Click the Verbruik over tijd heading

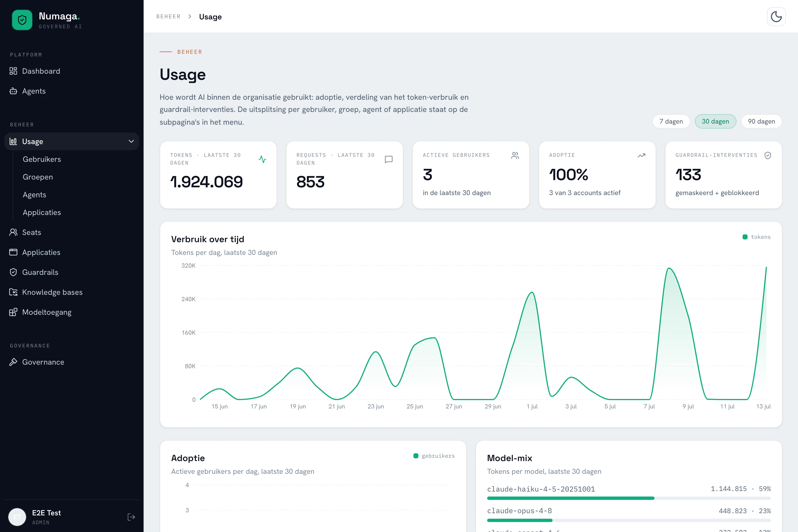click(208, 239)
